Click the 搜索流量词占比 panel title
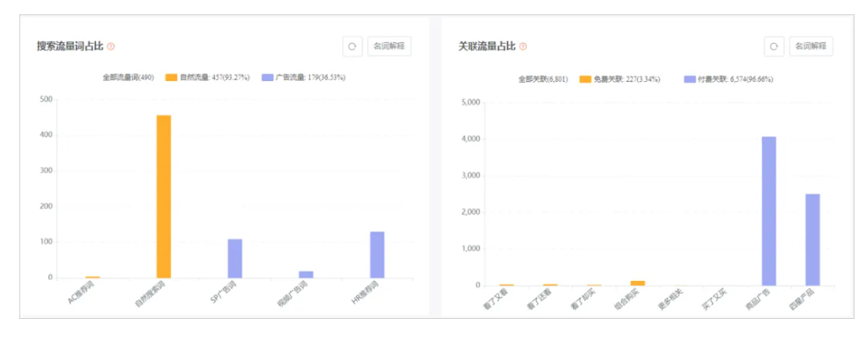Screen dimensions: 868x340 pyautogui.click(x=70, y=46)
